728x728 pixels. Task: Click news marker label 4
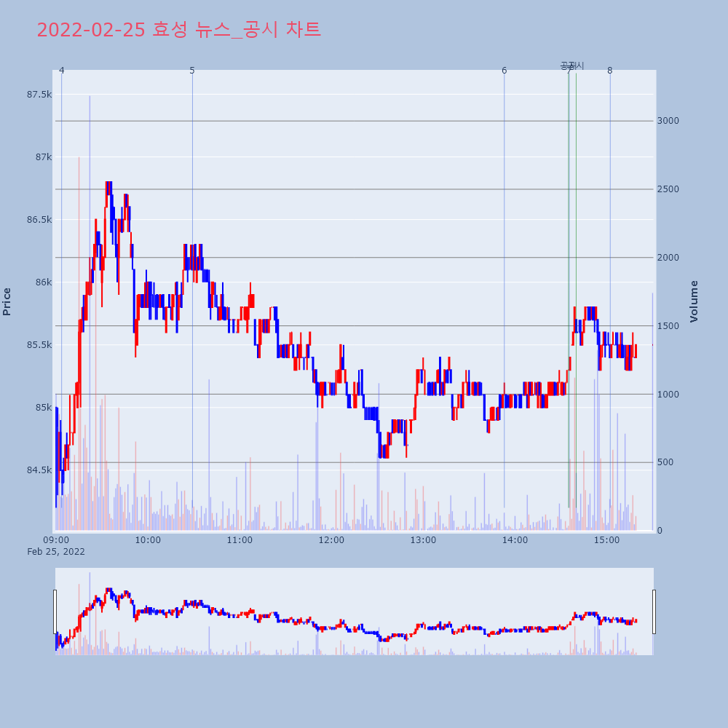tap(62, 71)
